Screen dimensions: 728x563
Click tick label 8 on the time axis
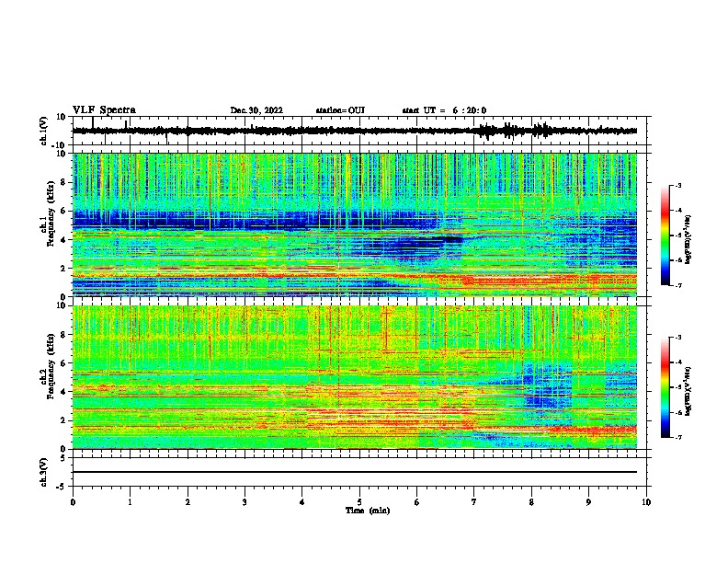tap(531, 502)
